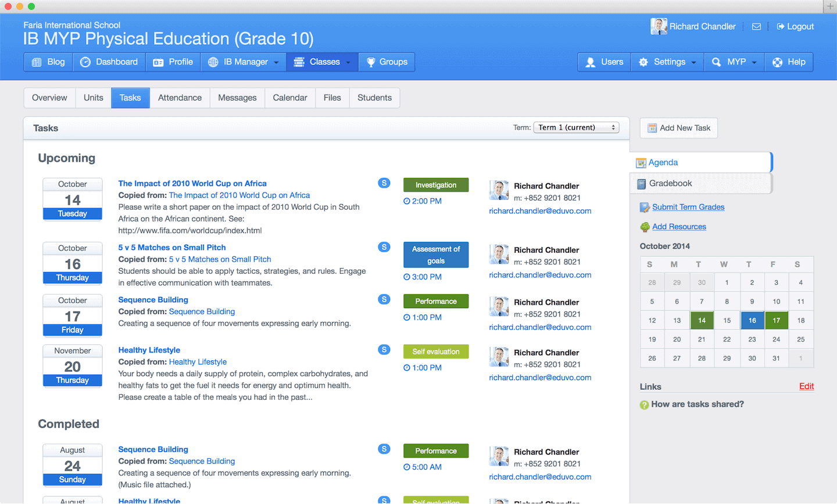Open the Add Resources link
This screenshot has width=837, height=504.
pyautogui.click(x=679, y=227)
